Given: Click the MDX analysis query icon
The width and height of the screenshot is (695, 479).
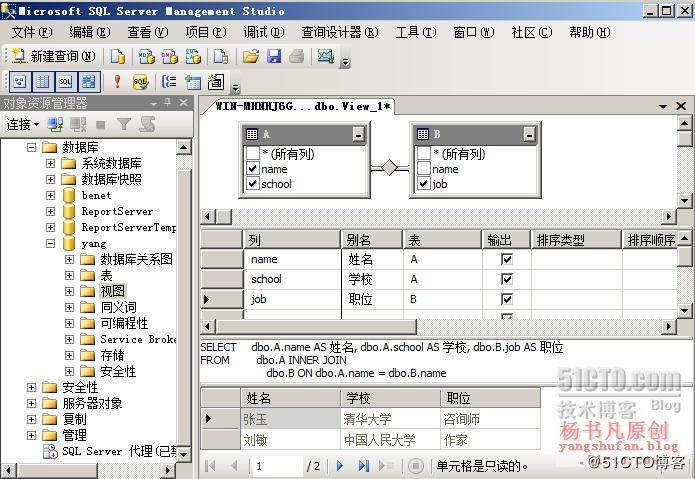Looking at the screenshot, I should 147,56.
